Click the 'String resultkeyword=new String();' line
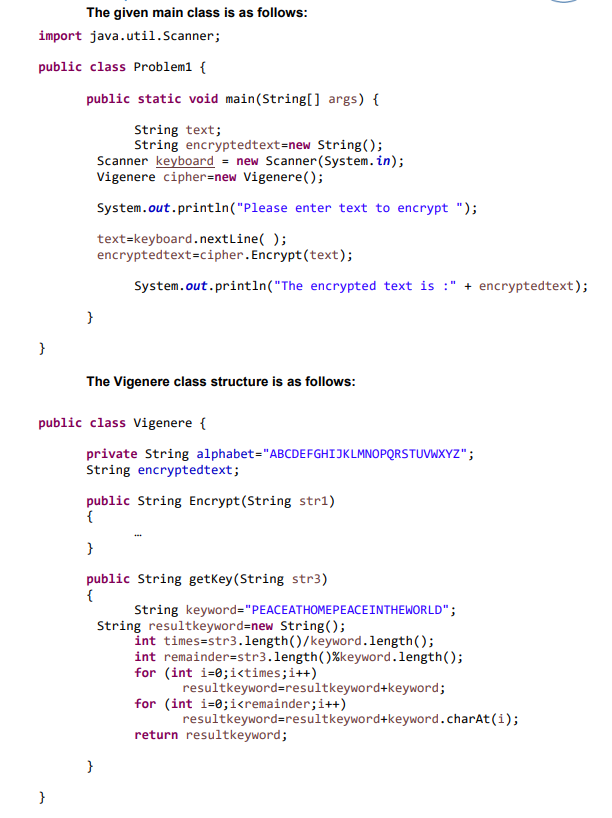 pos(221,625)
